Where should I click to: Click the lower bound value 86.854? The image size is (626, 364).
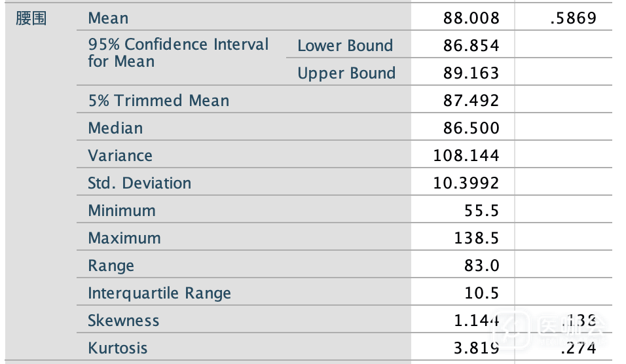tap(471, 46)
